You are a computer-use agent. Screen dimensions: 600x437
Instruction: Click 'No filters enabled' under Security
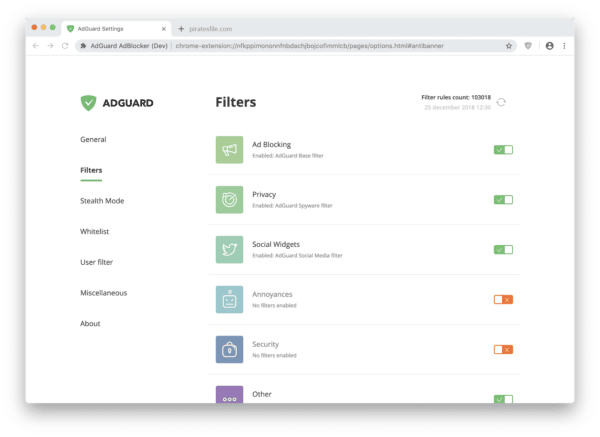click(x=274, y=355)
